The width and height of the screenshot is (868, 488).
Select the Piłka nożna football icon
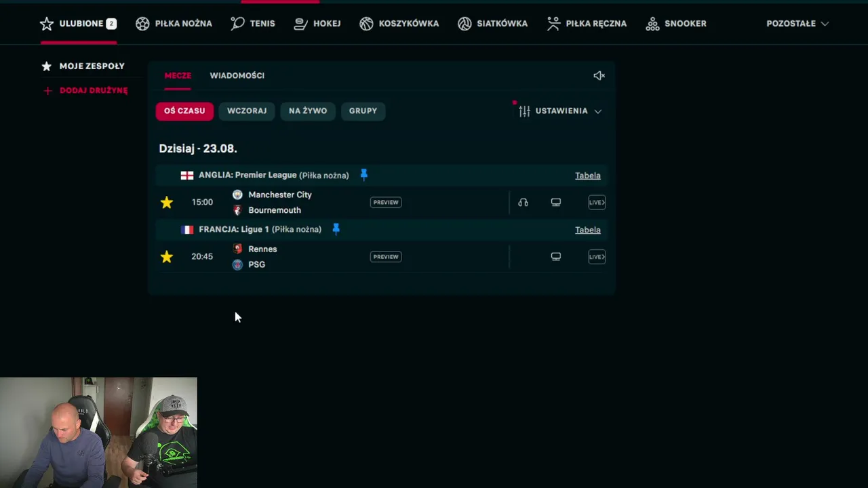click(142, 24)
